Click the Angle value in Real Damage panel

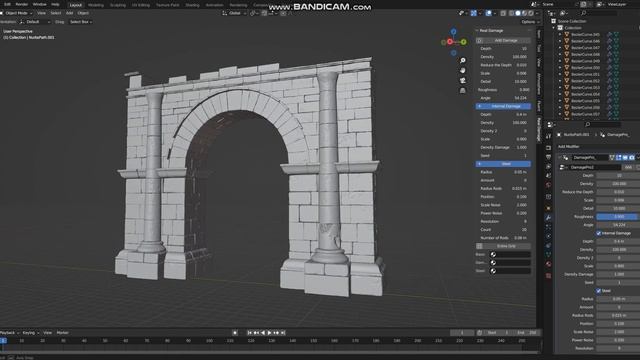(x=520, y=98)
